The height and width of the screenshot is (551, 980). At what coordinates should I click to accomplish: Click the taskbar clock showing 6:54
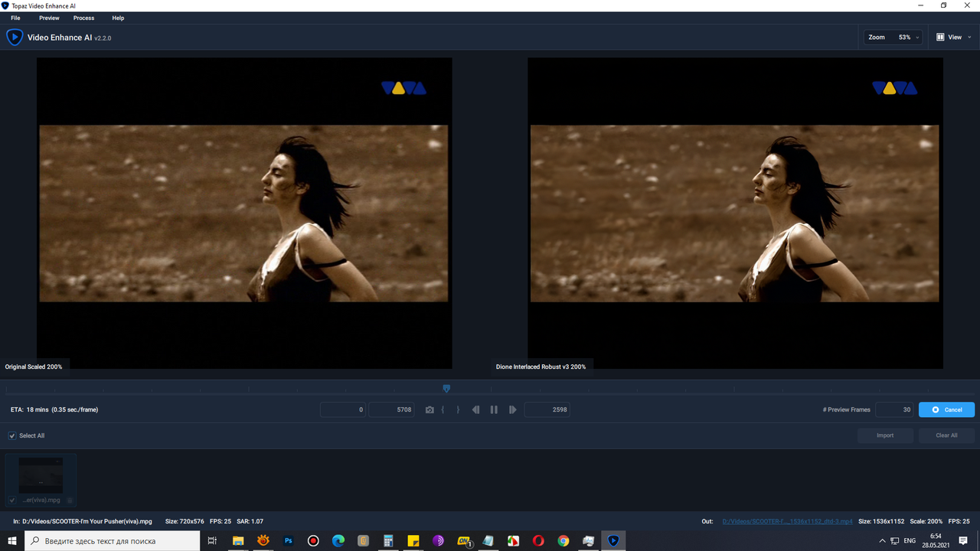[936, 540]
